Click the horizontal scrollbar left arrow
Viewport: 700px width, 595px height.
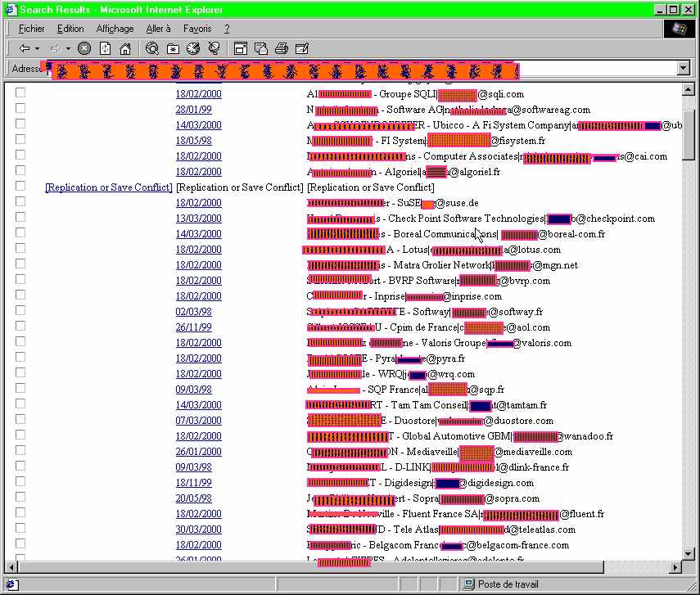click(12, 567)
